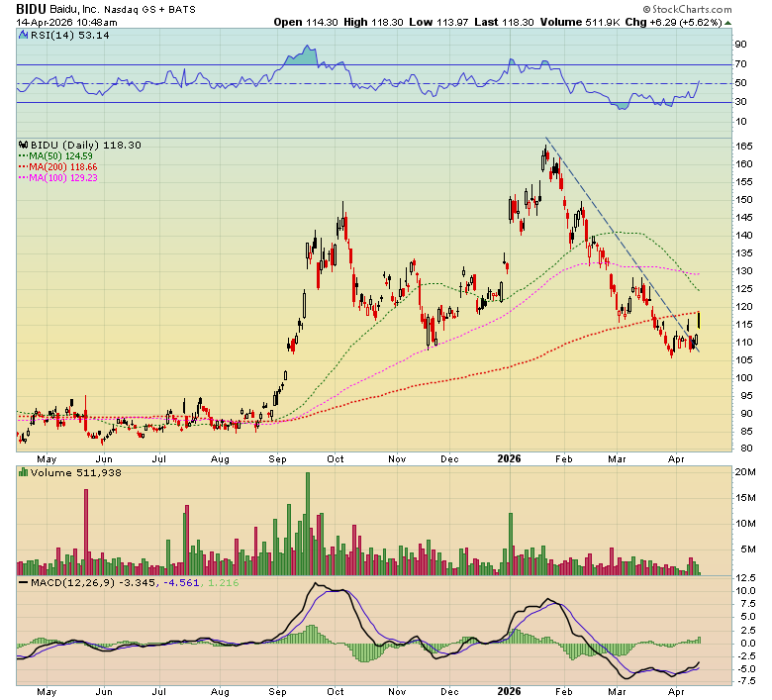Click the 'Chg +6.29 (+5.82%)' value
Screen dimensions: 772x700
tap(674, 22)
